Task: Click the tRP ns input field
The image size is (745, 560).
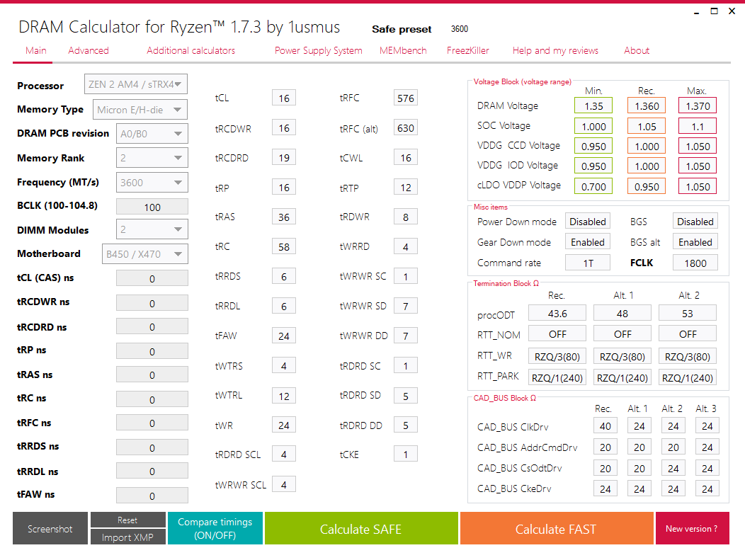Action: coord(152,351)
